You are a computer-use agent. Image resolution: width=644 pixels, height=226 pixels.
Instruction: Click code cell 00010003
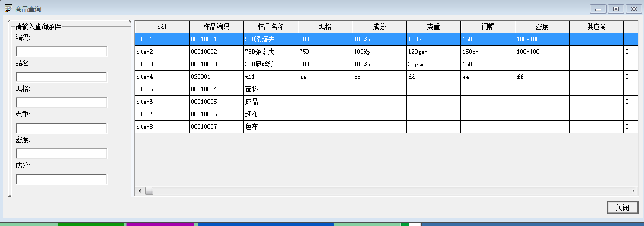click(217, 65)
